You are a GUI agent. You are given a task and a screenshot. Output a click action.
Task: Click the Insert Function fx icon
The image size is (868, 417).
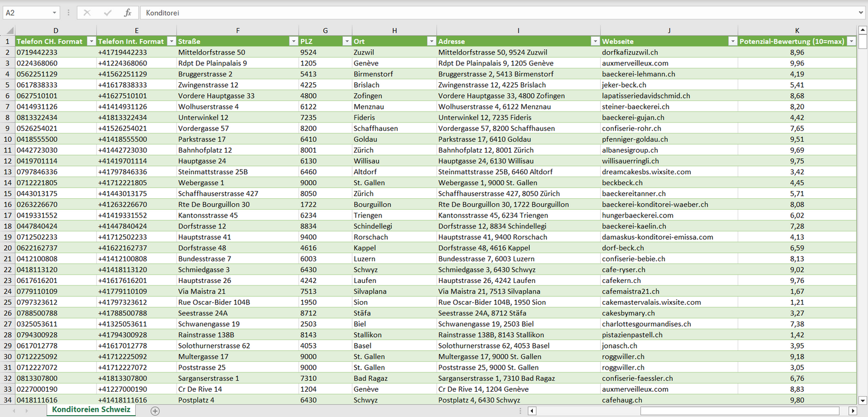(127, 13)
